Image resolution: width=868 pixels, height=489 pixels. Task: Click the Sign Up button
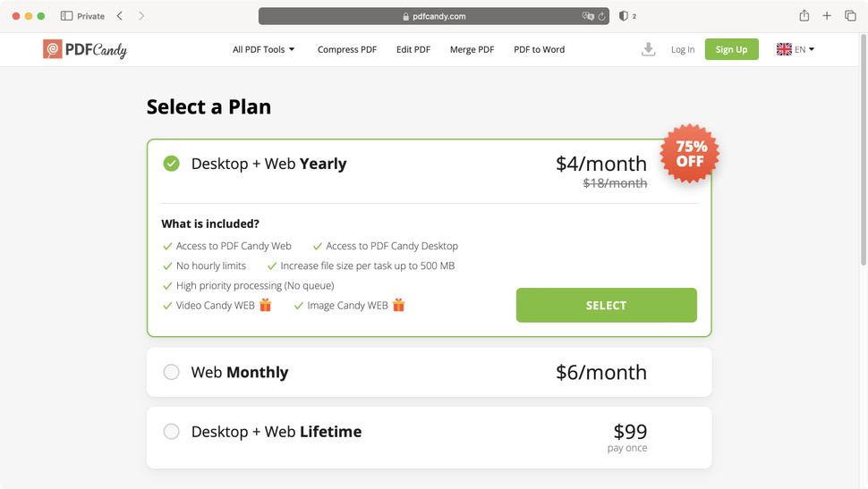coord(731,49)
